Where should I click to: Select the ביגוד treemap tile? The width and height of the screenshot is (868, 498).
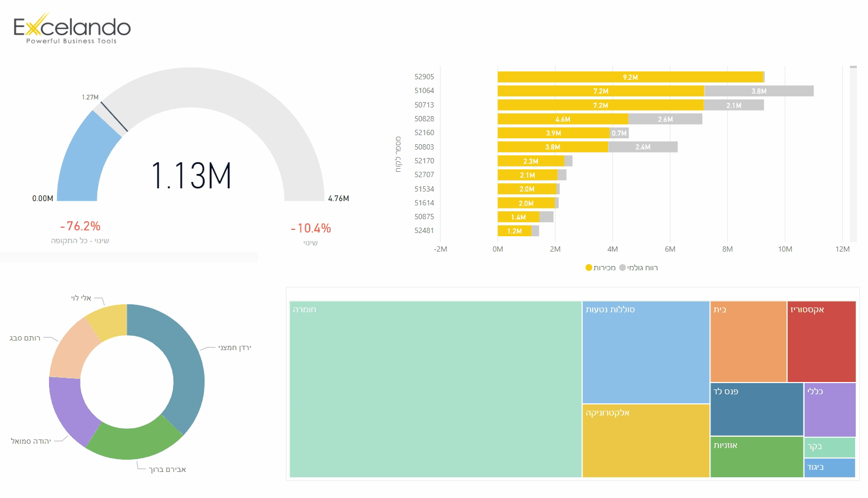830,468
